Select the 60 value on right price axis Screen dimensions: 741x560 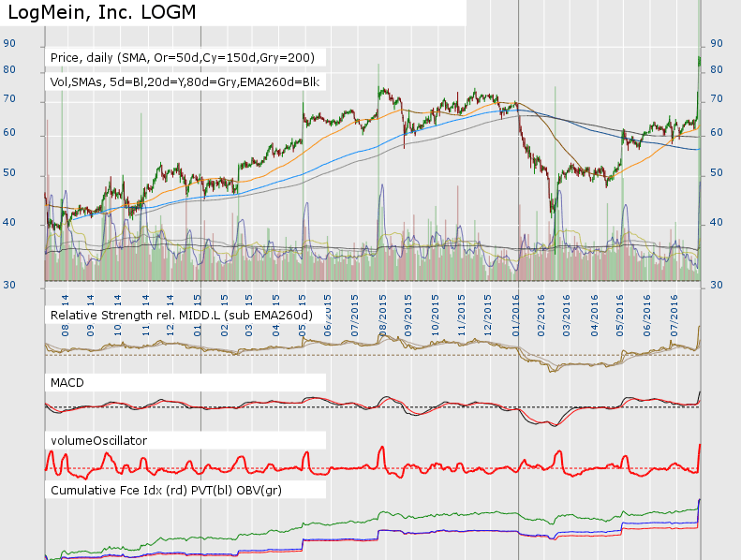click(717, 132)
